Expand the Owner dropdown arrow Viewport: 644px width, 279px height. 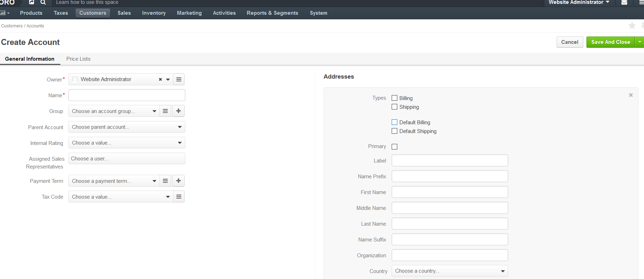click(168, 79)
